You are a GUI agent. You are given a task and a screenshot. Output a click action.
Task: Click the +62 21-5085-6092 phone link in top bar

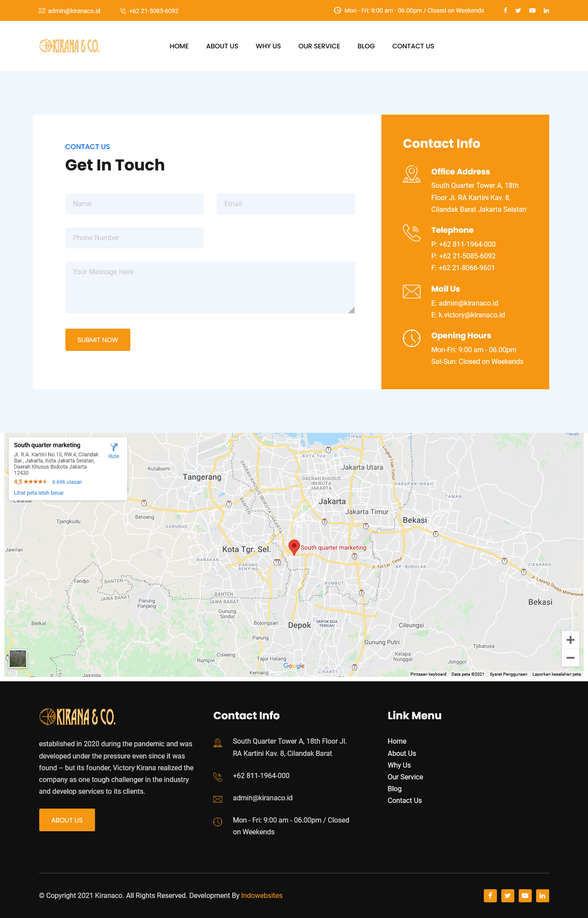154,11
